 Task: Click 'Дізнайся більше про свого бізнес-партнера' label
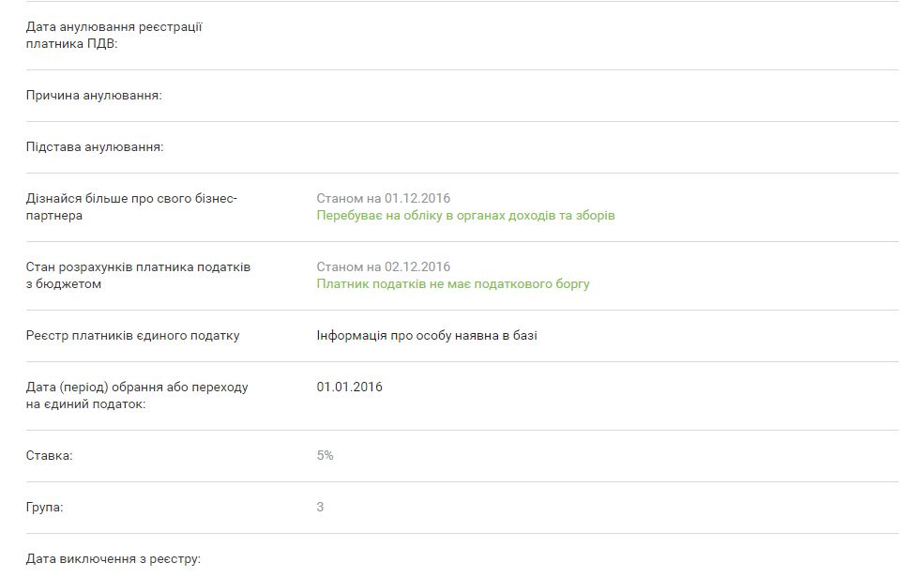132,207
